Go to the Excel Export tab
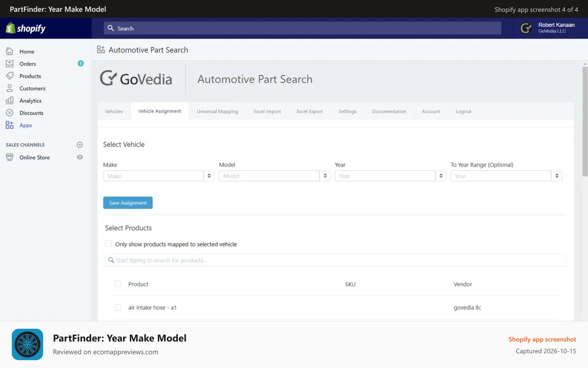 [x=310, y=111]
